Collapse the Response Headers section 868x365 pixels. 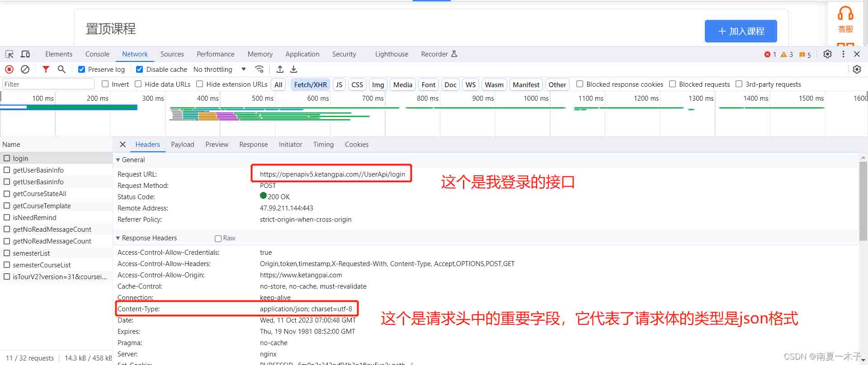tap(118, 238)
